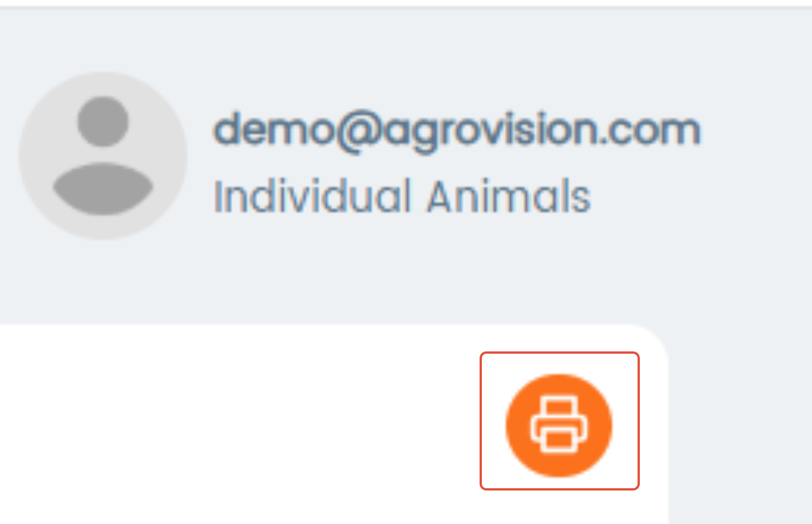Click the circular avatar placeholder
The height and width of the screenshot is (524, 812).
click(103, 156)
